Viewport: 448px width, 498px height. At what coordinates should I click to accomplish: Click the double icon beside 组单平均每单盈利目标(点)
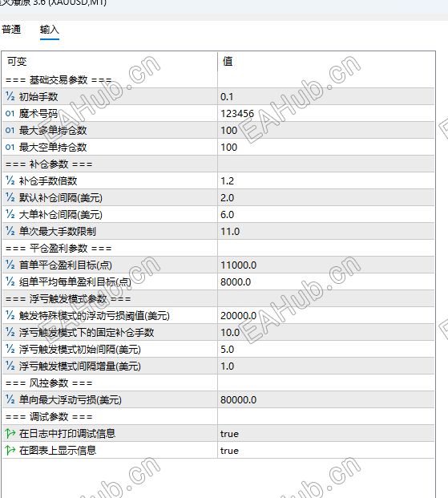tap(10, 281)
